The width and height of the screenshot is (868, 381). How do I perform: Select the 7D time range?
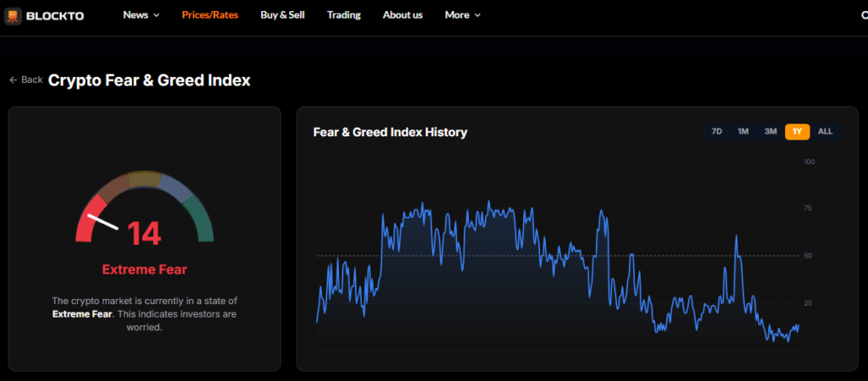(x=716, y=131)
